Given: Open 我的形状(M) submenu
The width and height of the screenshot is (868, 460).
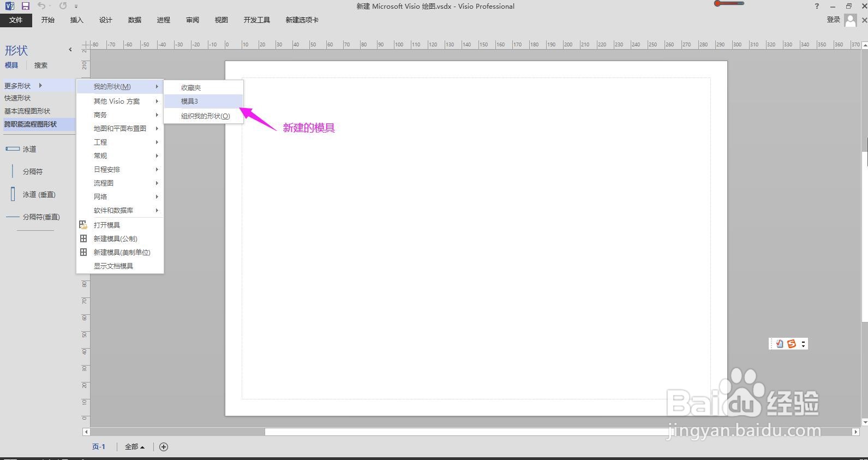Looking at the screenshot, I should point(120,86).
